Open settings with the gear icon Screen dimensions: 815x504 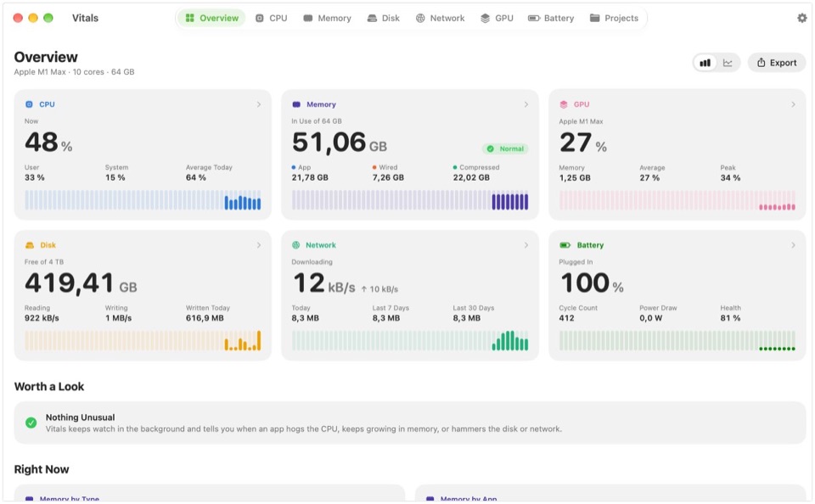[801, 18]
